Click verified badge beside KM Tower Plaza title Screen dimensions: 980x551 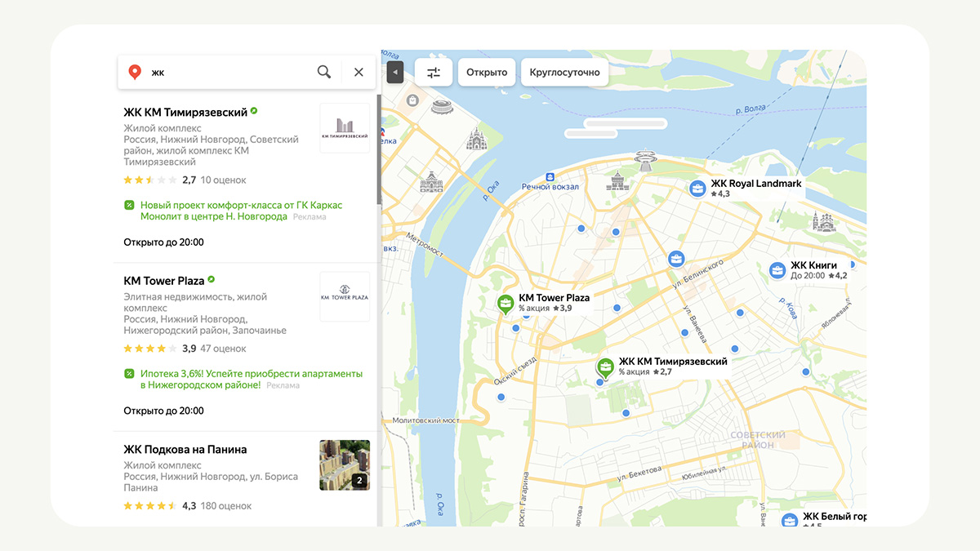pos(212,279)
